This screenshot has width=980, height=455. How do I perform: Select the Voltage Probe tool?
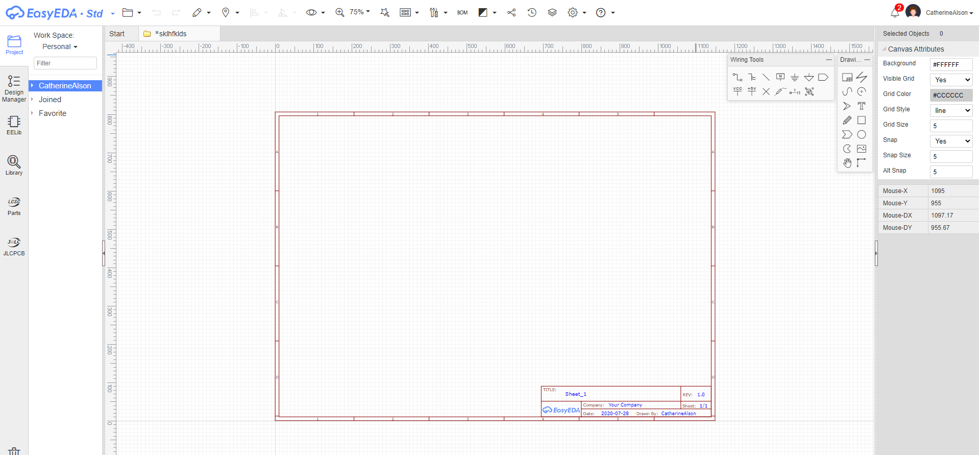coord(780,91)
